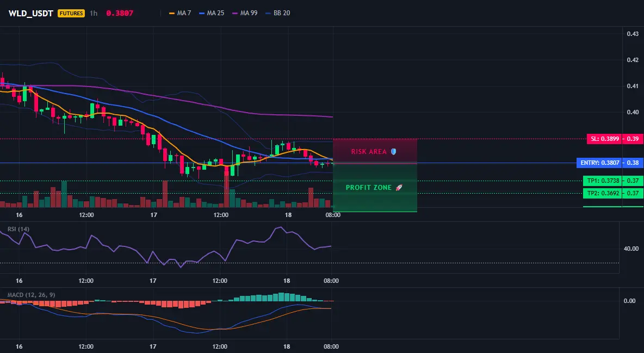Click the 0.40 price axis label

633,112
